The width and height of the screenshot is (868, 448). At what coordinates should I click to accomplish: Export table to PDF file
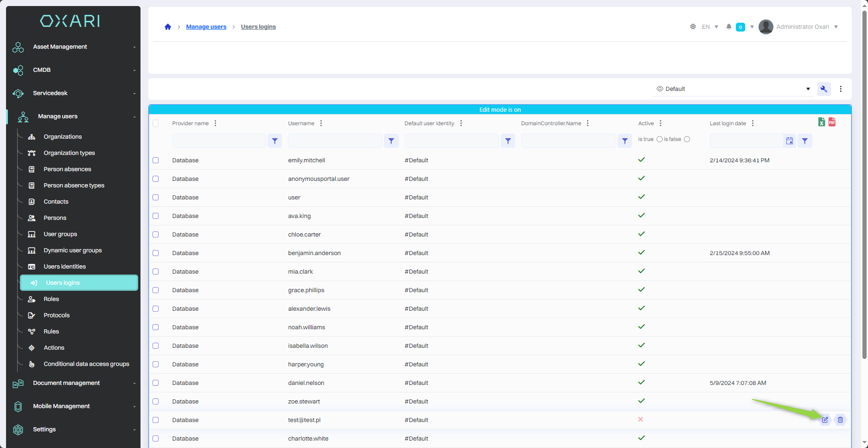pyautogui.click(x=832, y=122)
